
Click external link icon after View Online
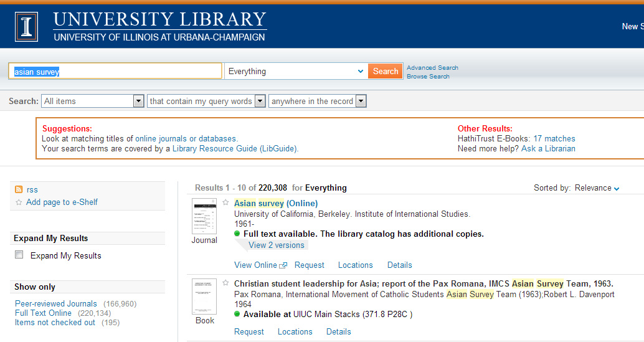coord(283,265)
